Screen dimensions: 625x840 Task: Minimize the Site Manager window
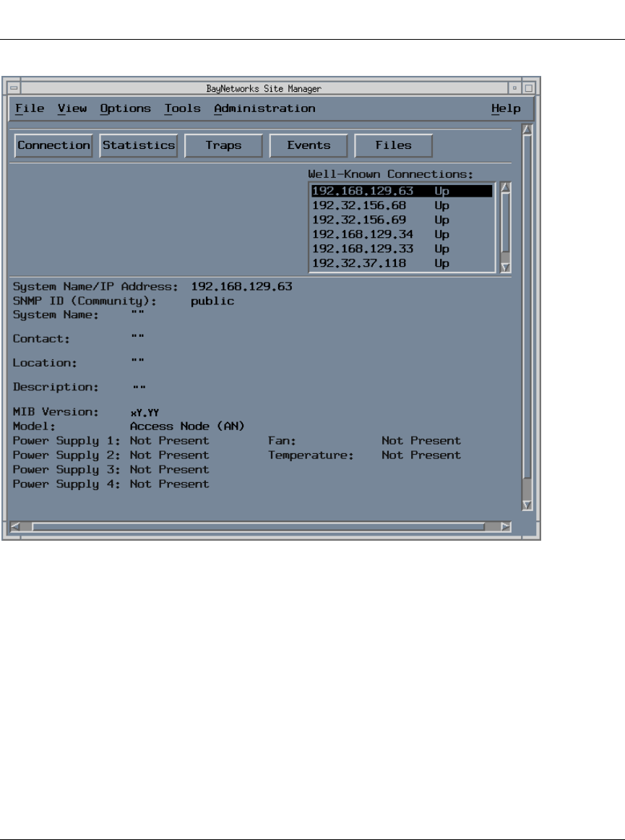tap(514, 88)
